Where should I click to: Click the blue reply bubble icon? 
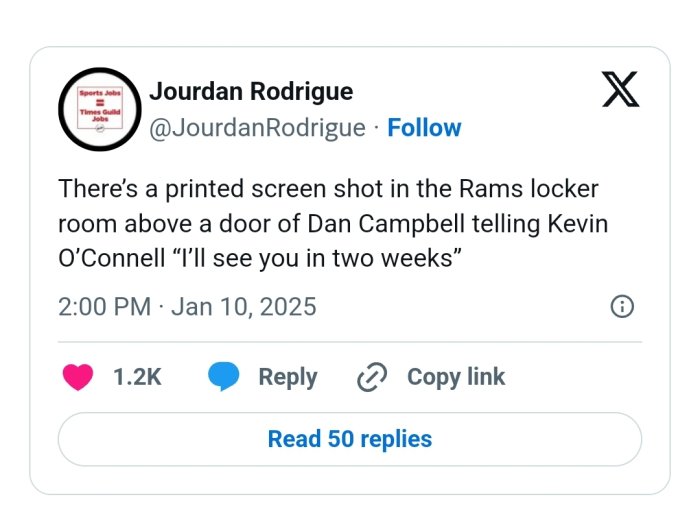click(x=222, y=377)
